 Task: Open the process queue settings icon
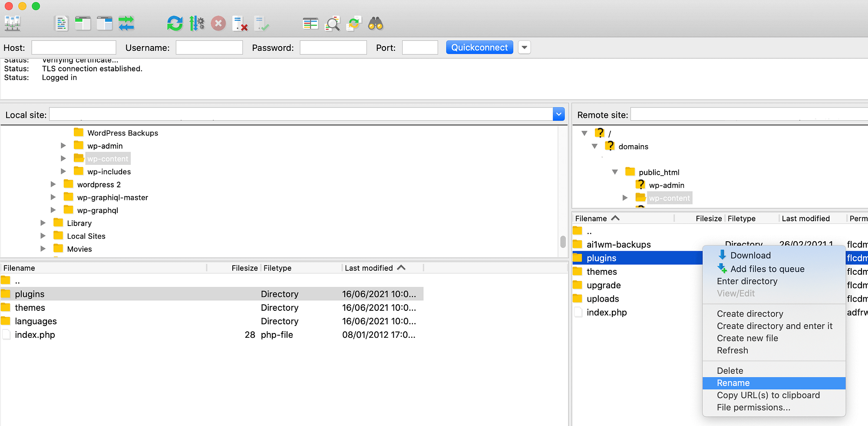[197, 23]
